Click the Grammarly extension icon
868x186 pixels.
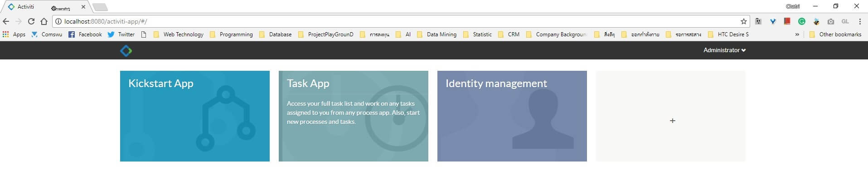pos(801,21)
